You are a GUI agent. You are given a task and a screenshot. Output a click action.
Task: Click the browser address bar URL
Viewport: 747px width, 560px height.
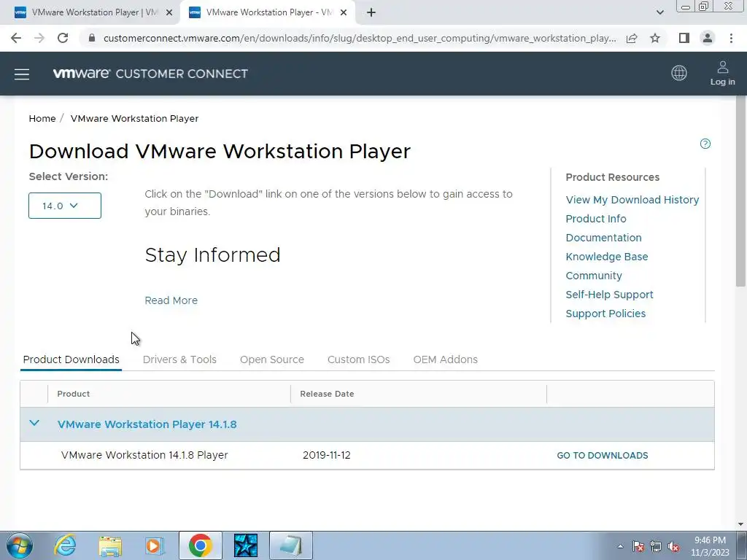tap(360, 38)
